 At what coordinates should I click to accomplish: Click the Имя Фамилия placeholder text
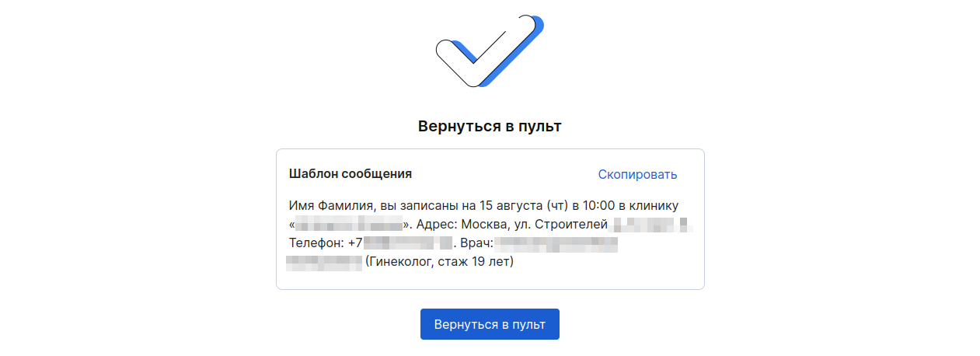tap(332, 206)
